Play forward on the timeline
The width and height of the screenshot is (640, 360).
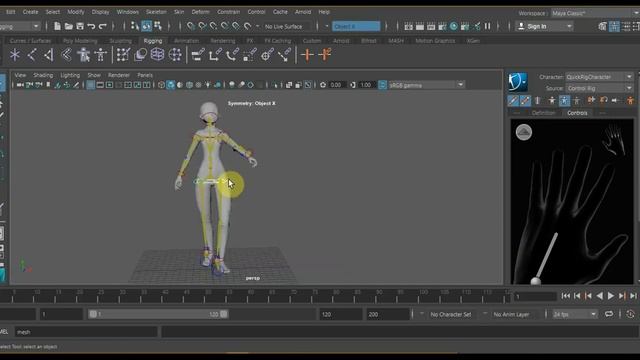tap(611, 296)
